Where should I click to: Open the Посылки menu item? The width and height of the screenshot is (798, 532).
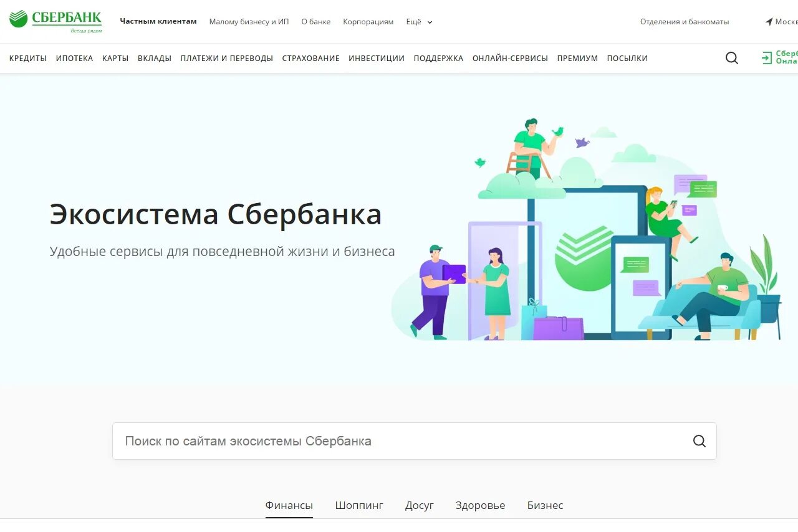627,58
